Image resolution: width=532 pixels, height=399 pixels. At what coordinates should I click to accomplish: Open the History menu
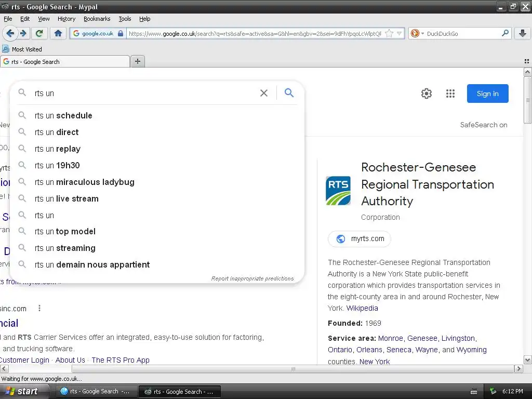66,19
